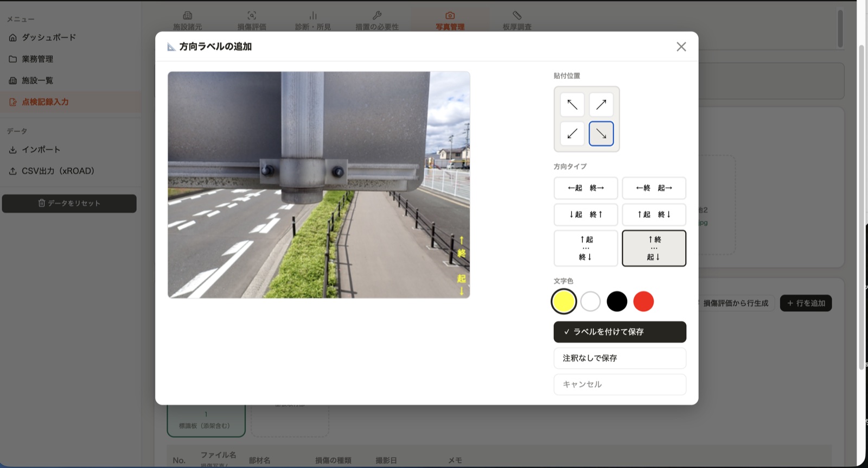Click ラベルを付けて保存 button

[x=620, y=332]
